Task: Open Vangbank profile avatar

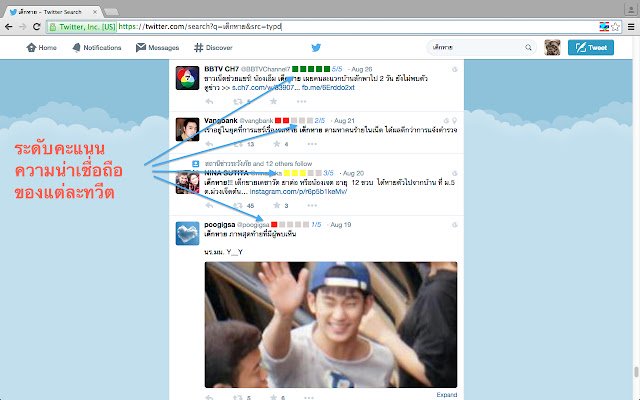Action: pos(187,129)
